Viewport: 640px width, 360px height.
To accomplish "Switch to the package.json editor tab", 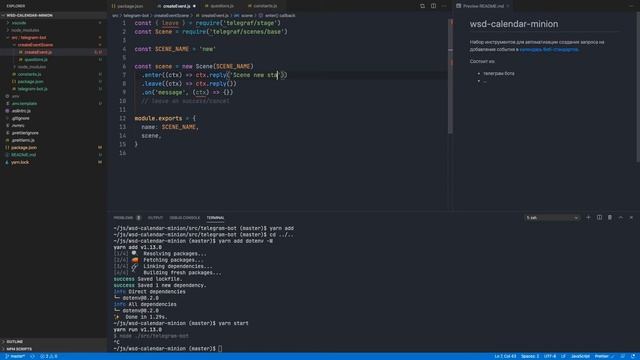I will (129, 6).
